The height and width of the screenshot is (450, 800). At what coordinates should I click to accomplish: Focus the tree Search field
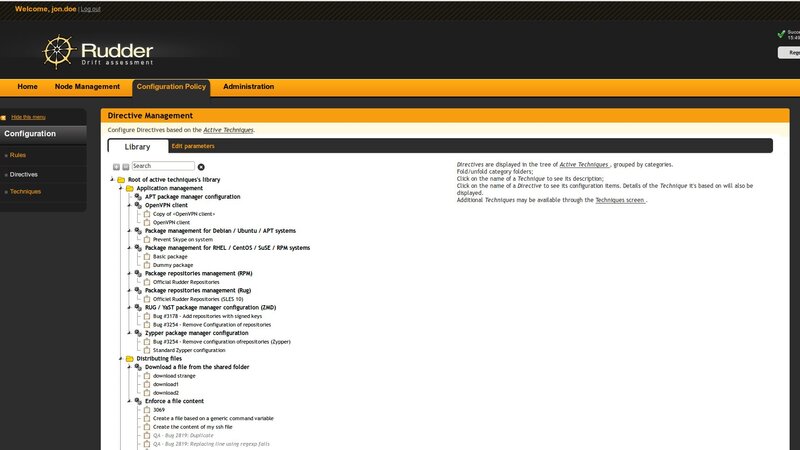[163, 166]
